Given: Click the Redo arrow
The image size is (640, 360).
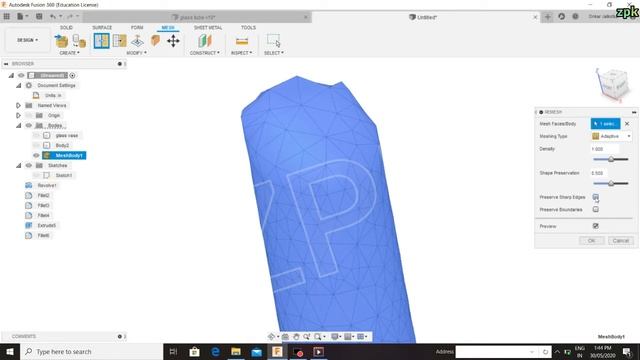Looking at the screenshot, I should click(70, 17).
